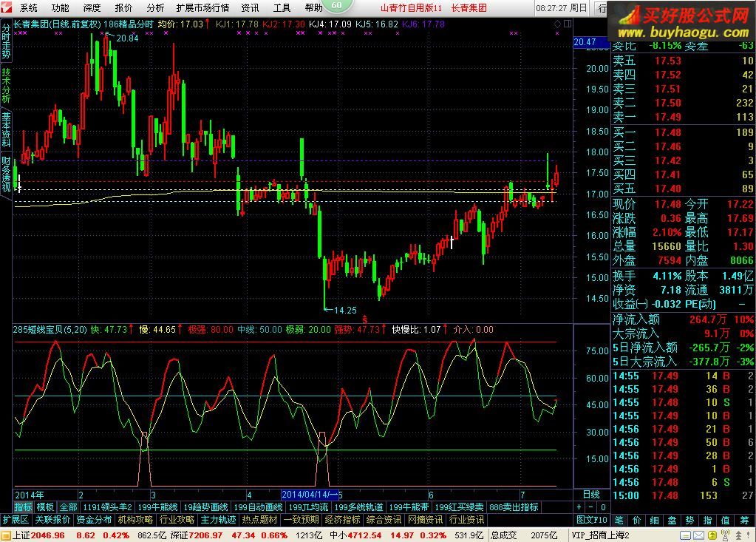Toggle the 指标 tab in indicator bar
The image size is (756, 542).
click(24, 507)
